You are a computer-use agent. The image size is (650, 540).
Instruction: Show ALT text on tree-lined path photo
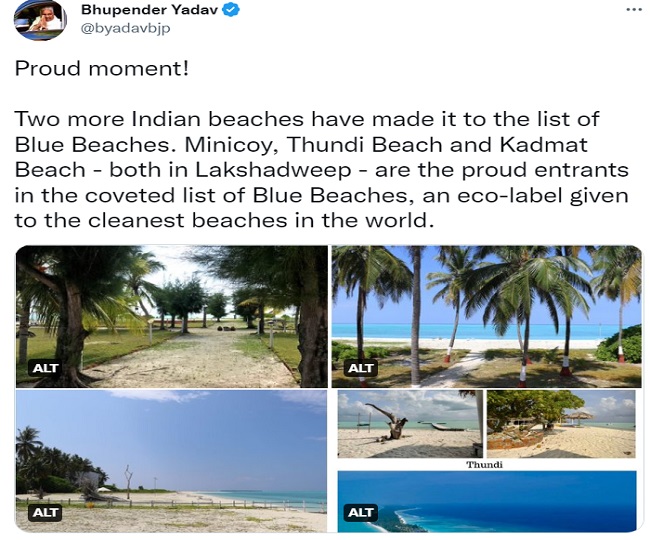tap(45, 368)
